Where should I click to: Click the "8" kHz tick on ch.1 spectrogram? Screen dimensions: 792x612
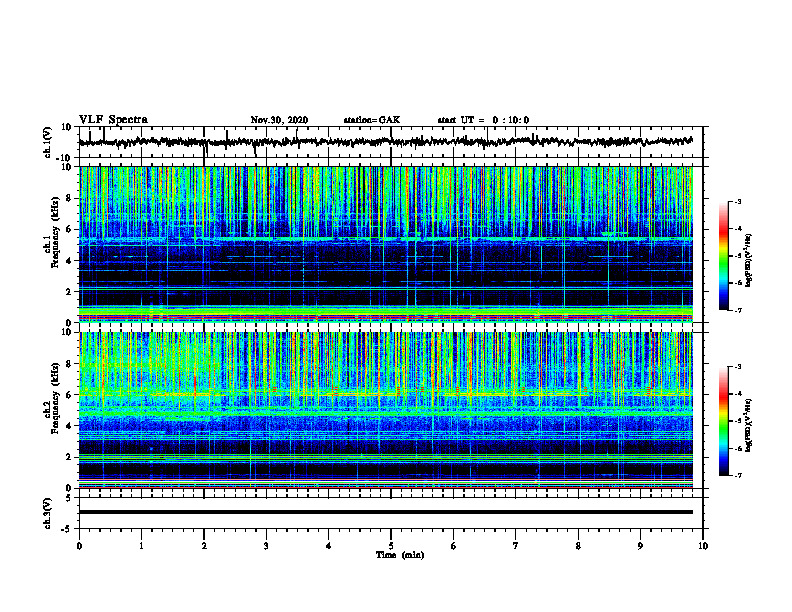click(x=69, y=198)
